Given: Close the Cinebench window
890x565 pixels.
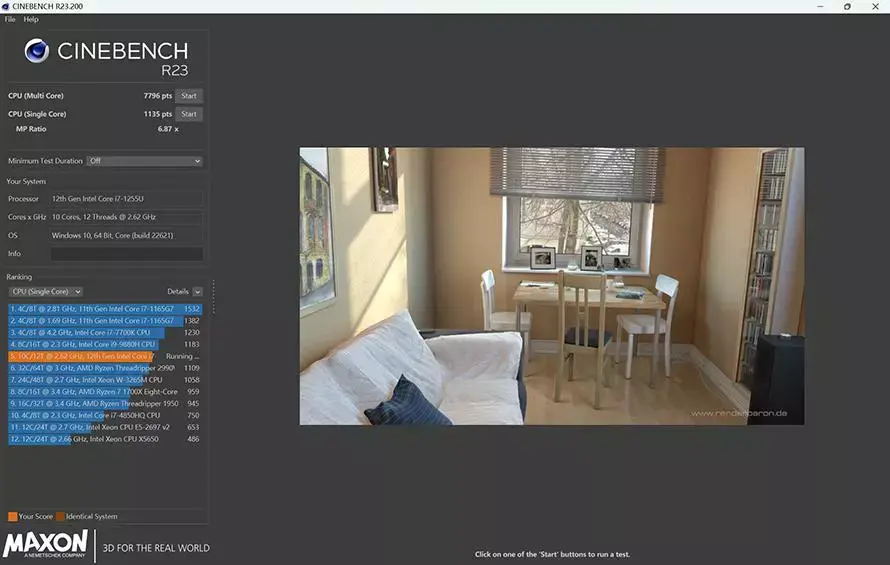Looking at the screenshot, I should 875,6.
